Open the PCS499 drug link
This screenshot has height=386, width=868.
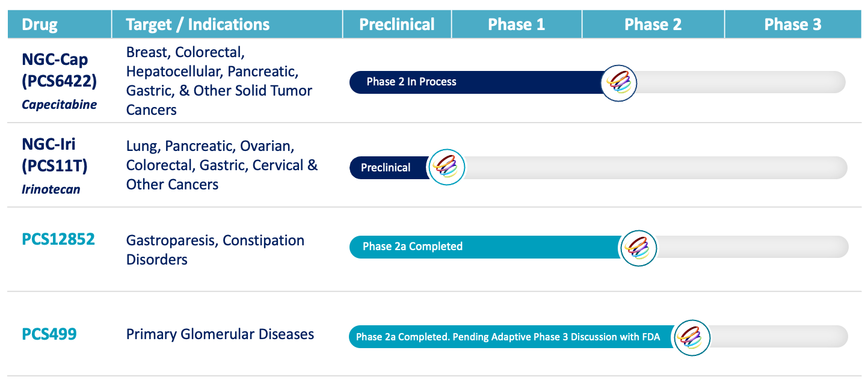coord(49,334)
